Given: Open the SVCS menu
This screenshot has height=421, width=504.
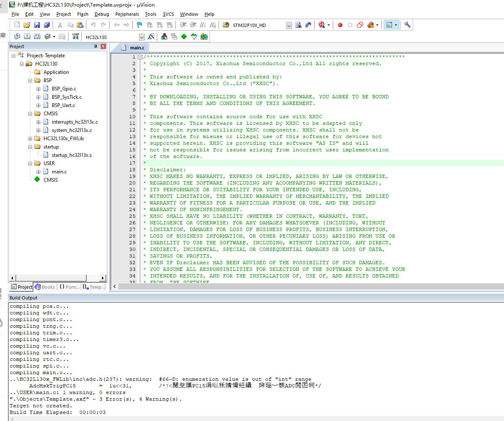Looking at the screenshot, I should tap(168, 14).
